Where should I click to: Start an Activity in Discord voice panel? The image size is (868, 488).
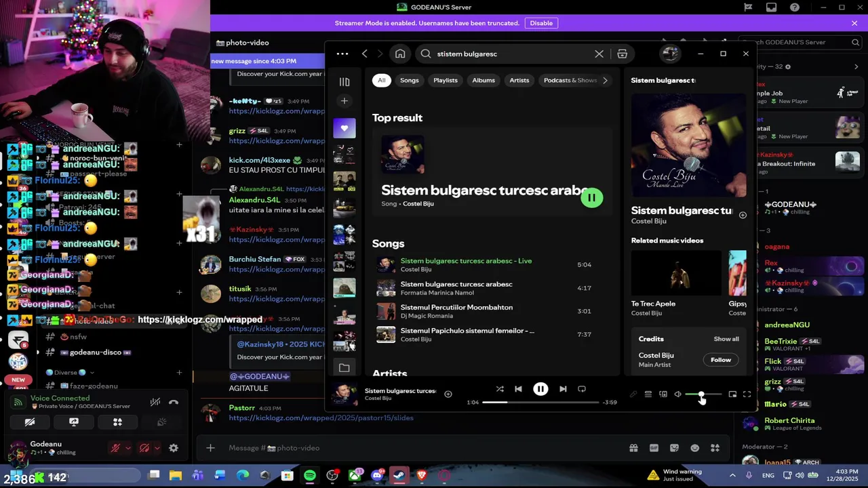click(x=117, y=422)
